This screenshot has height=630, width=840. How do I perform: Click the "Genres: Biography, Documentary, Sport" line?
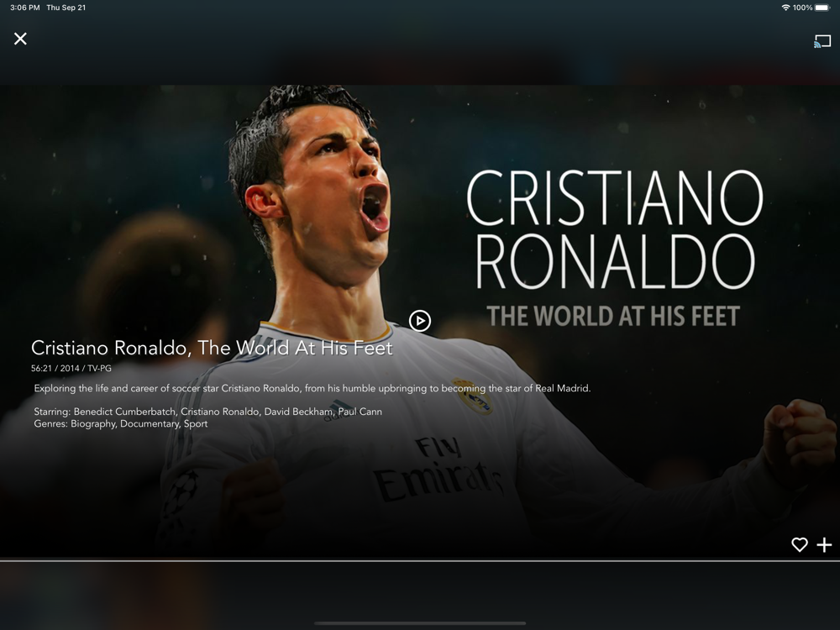(120, 423)
